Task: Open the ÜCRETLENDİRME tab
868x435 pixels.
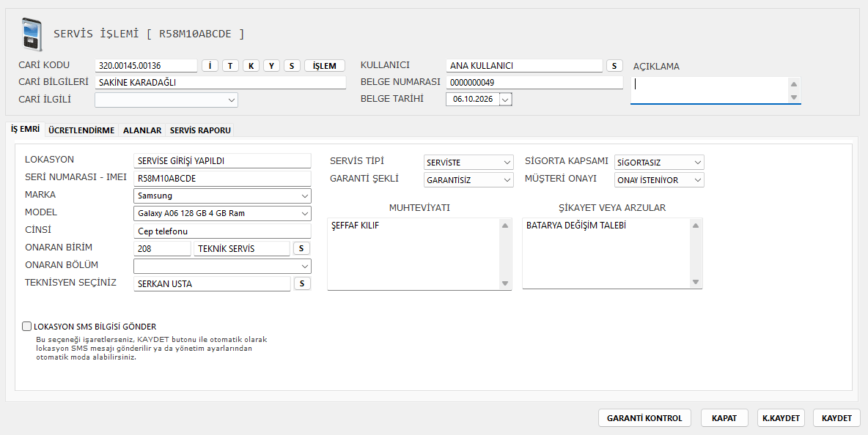Action: (81, 130)
